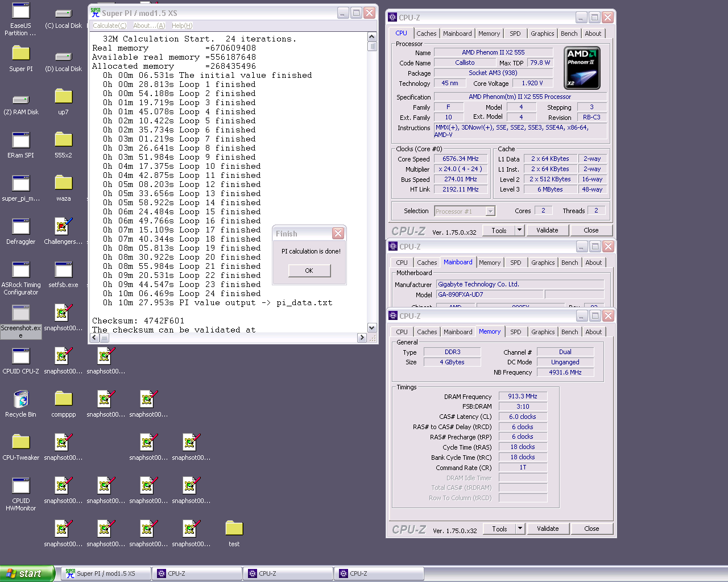Open SPD tab in top CPU-Z window
Image resolution: width=728 pixels, height=582 pixels.
pos(515,34)
